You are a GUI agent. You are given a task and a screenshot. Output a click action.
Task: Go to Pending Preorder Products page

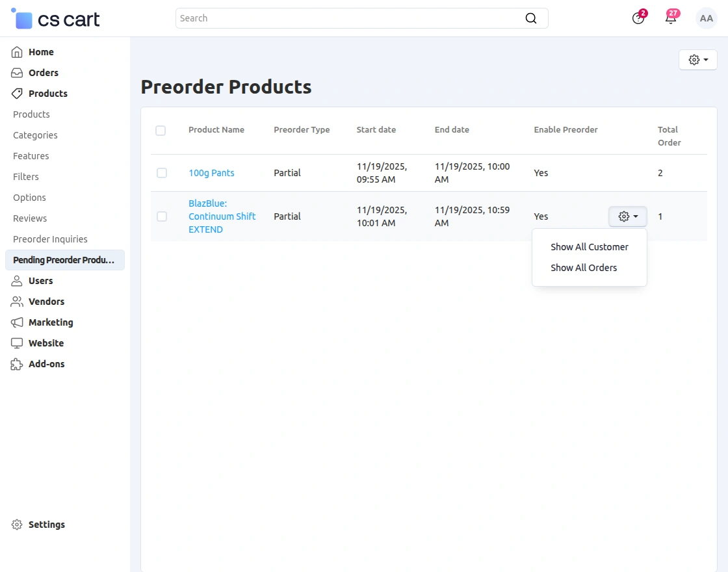pyautogui.click(x=65, y=260)
